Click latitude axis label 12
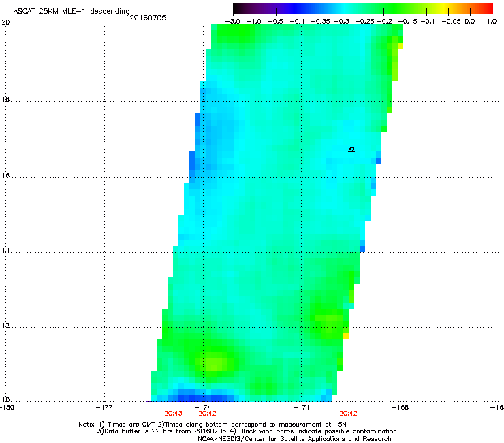 (5, 326)
